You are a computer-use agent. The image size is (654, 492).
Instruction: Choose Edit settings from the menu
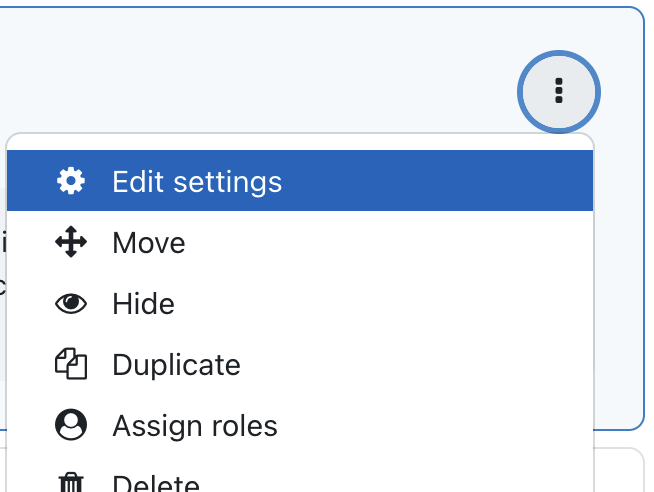tap(300, 181)
